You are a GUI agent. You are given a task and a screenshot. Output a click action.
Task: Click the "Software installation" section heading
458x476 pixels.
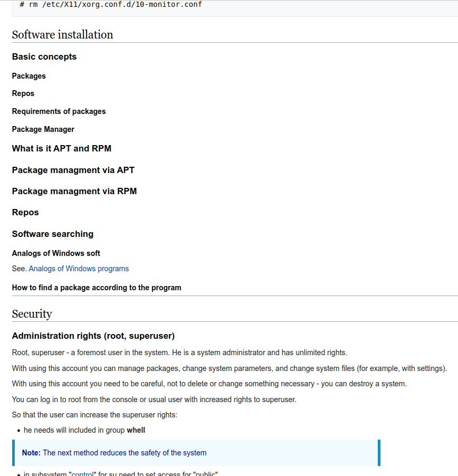62,35
